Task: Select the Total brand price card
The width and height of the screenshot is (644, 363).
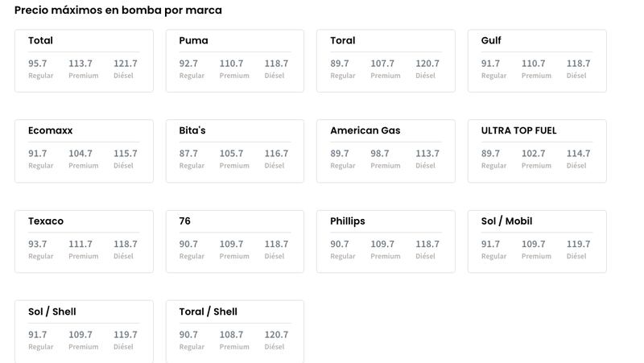Action: click(84, 61)
